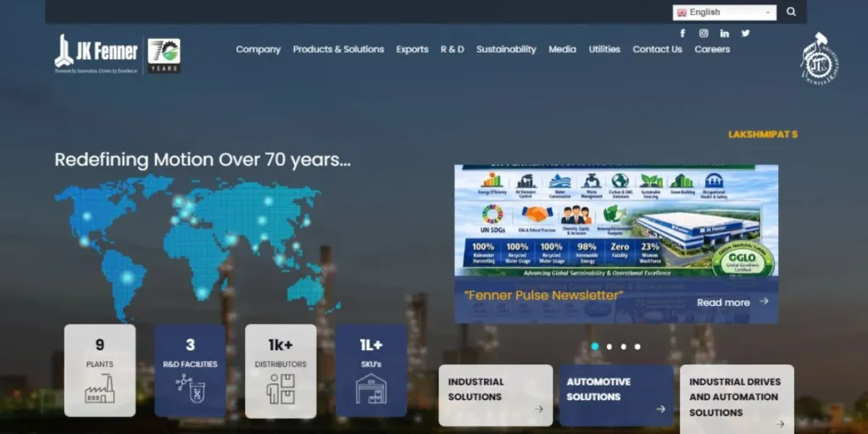Click the Automotive Solutions arrow icon
The width and height of the screenshot is (868, 434).
660,409
